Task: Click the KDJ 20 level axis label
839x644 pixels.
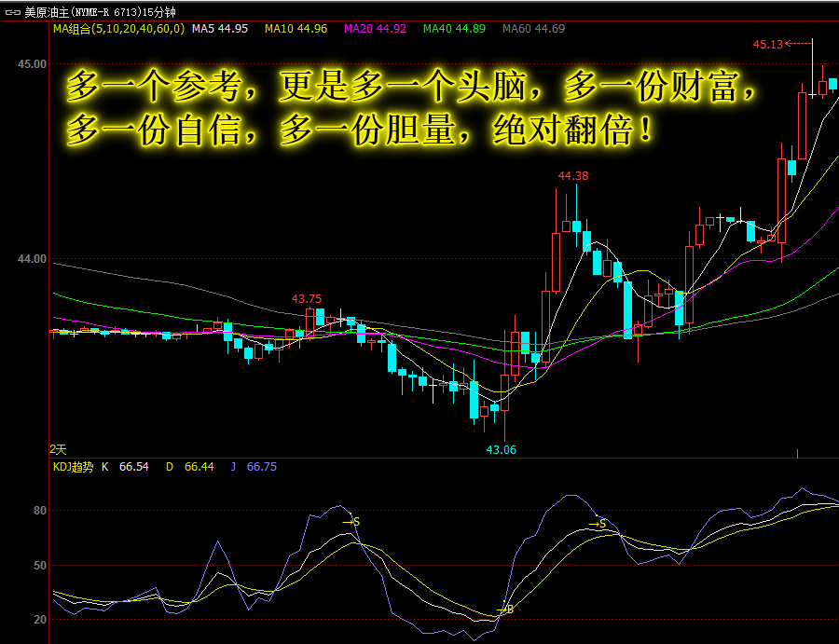Action: pos(40,620)
